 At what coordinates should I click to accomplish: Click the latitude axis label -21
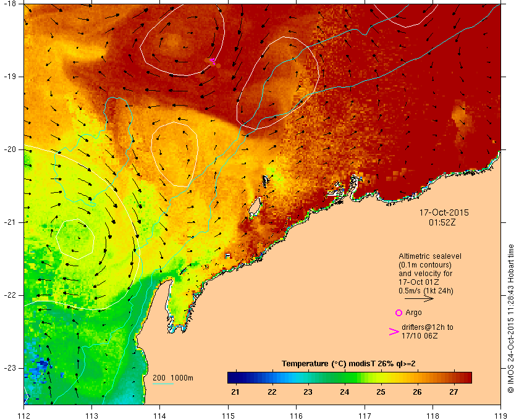click(x=9, y=222)
